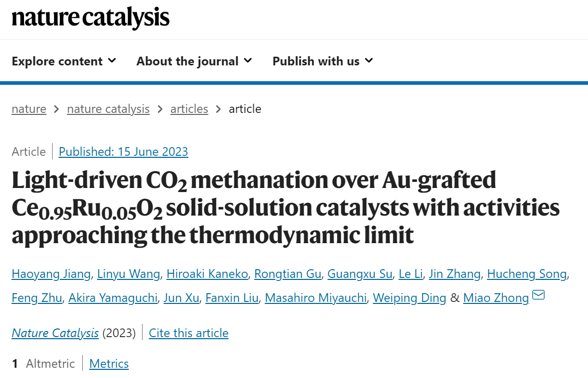Select author Weiping Ding
Screen dimensions: 588x378
point(410,298)
